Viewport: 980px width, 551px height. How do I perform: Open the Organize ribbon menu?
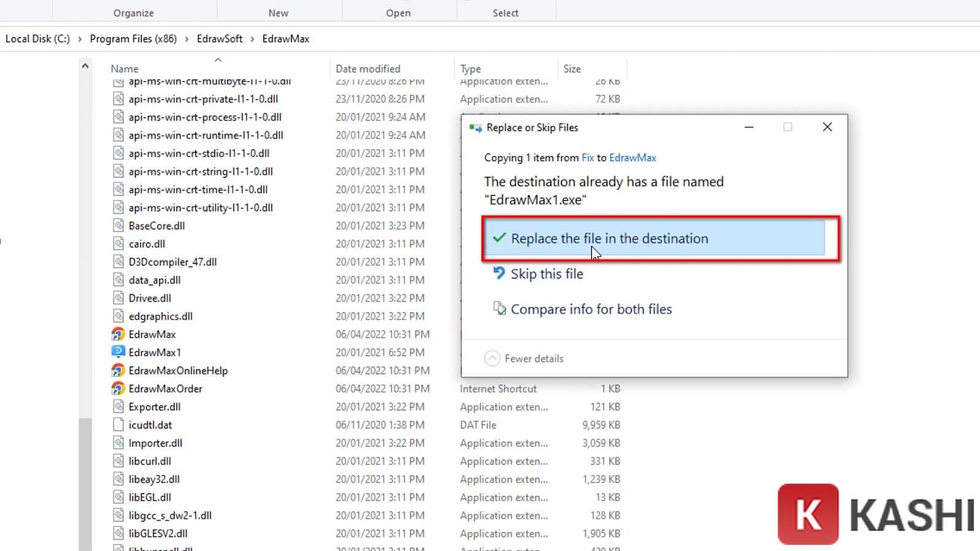click(x=134, y=12)
